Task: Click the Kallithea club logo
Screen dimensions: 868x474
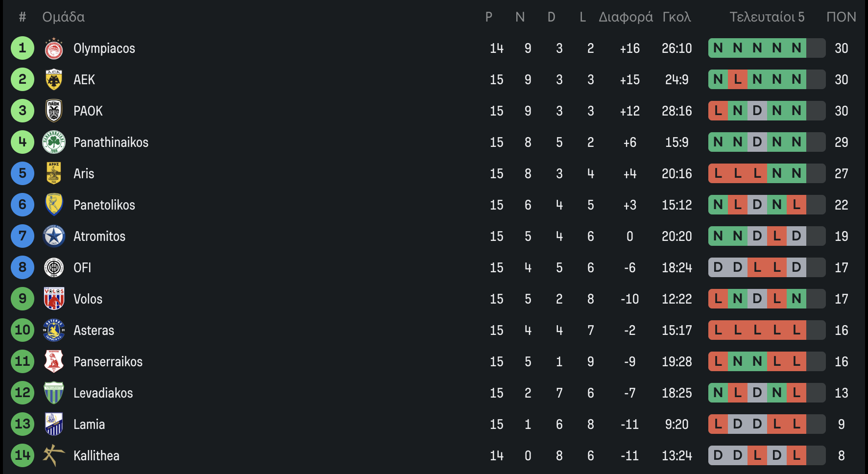Action: tap(54, 456)
